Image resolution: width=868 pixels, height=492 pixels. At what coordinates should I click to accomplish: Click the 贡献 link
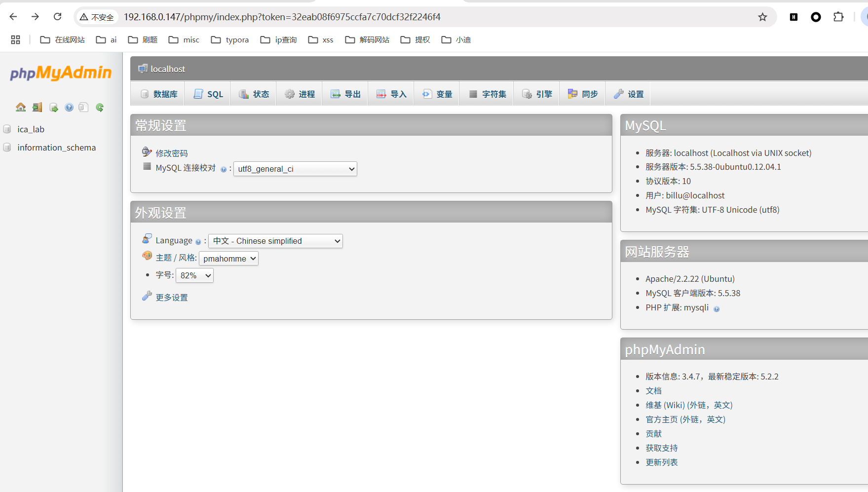(x=653, y=434)
